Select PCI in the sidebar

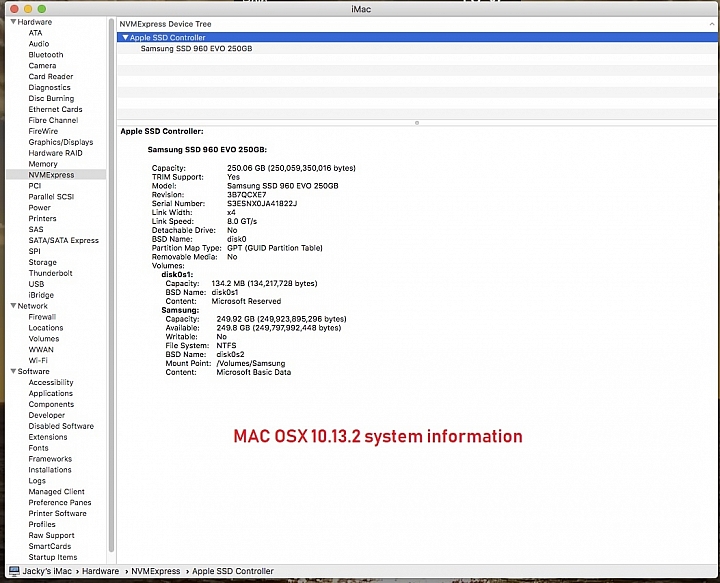[x=34, y=185]
